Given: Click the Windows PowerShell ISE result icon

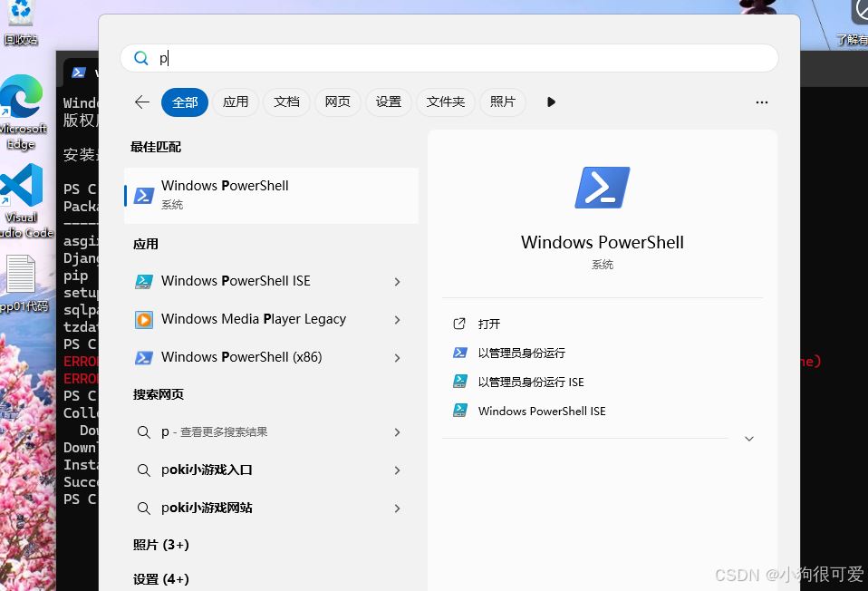Looking at the screenshot, I should point(144,281).
